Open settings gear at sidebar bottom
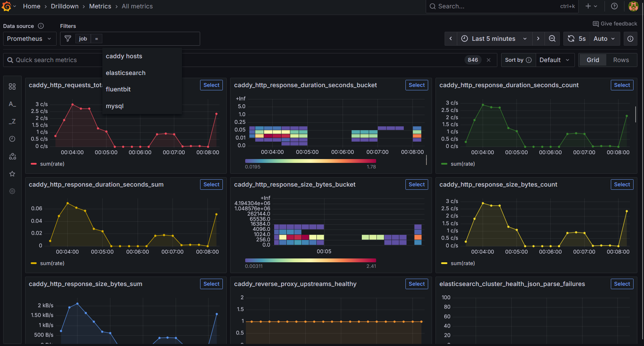Screen dimensions: 644x346 point(12,191)
